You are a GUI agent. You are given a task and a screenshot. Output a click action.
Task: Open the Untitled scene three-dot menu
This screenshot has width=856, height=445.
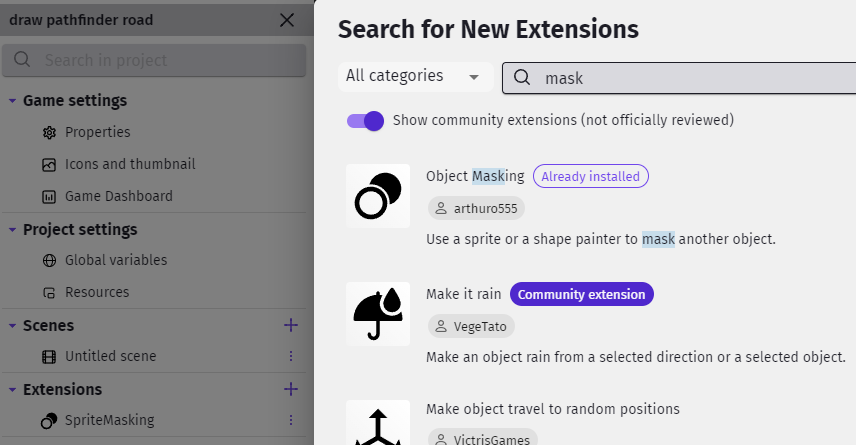(x=291, y=357)
